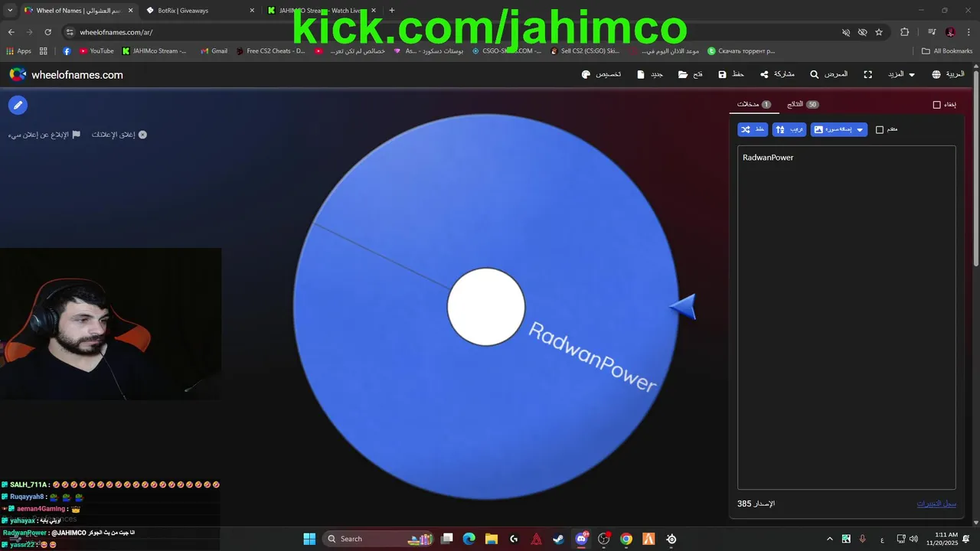
Task: Open a new browser tab
Action: pyautogui.click(x=392, y=11)
